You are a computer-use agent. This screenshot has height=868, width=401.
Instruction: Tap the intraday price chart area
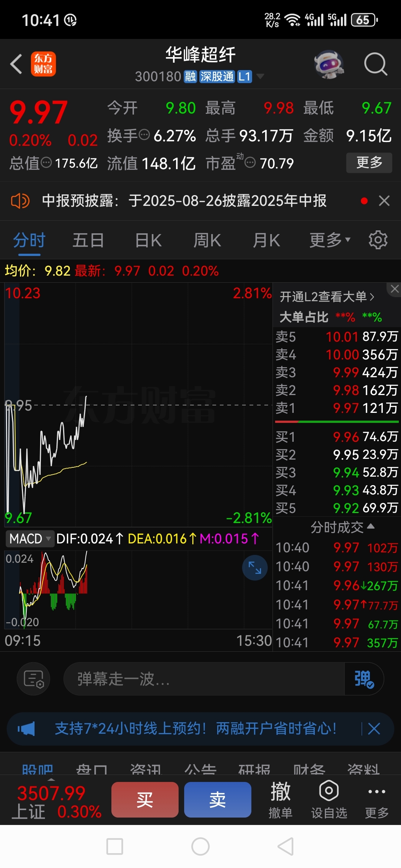coord(138,404)
